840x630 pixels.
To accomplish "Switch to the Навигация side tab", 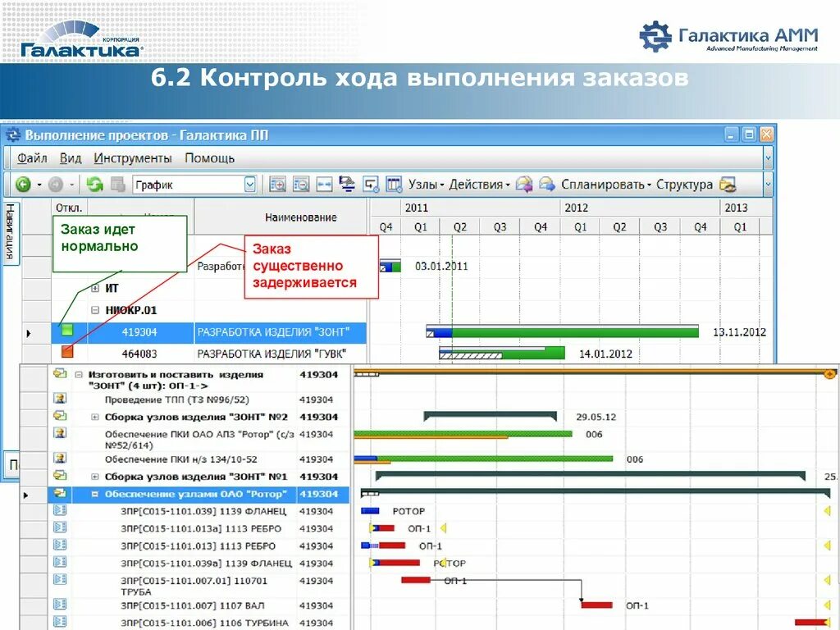I will coord(11,232).
